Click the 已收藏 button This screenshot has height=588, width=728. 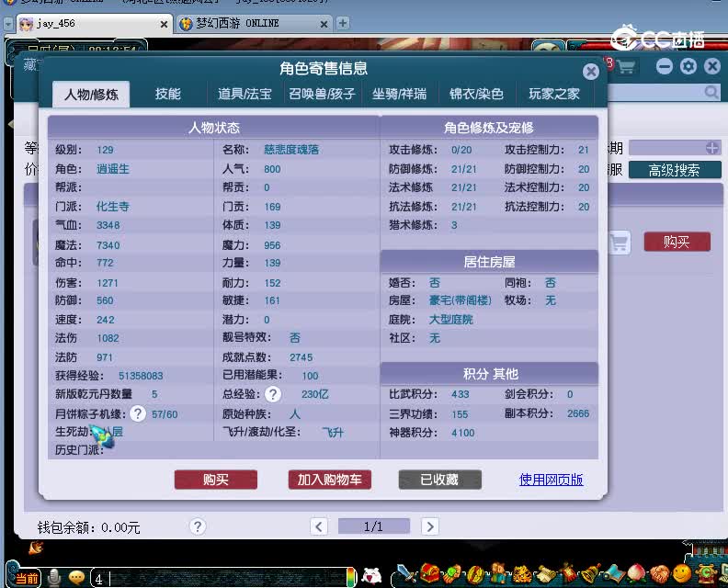point(439,480)
